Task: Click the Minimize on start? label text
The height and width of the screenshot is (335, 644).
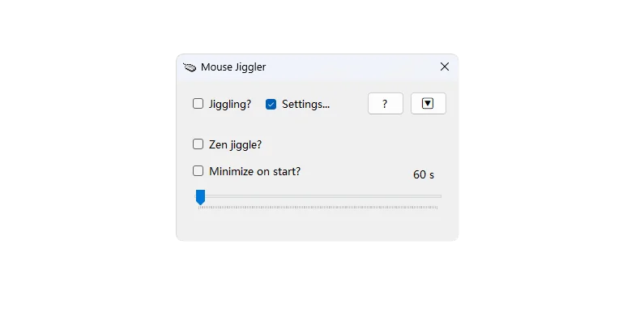Action: (x=254, y=171)
